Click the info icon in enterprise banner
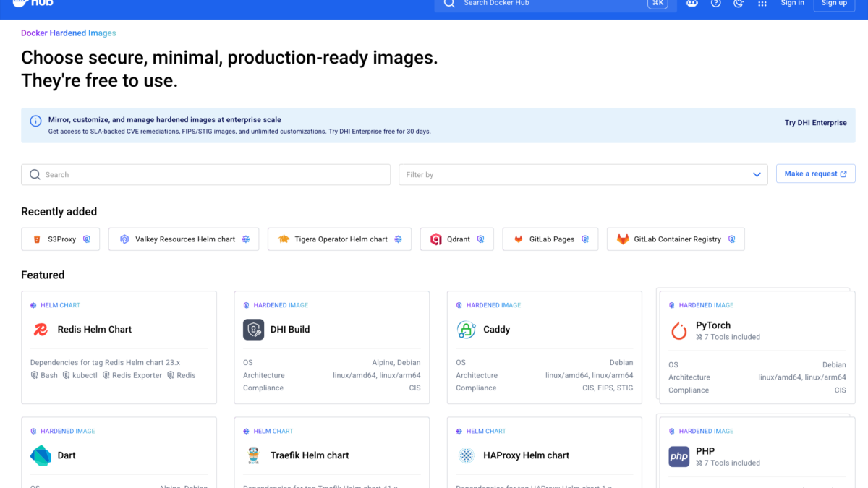Screen dimensions: 868x488 (x=35, y=121)
